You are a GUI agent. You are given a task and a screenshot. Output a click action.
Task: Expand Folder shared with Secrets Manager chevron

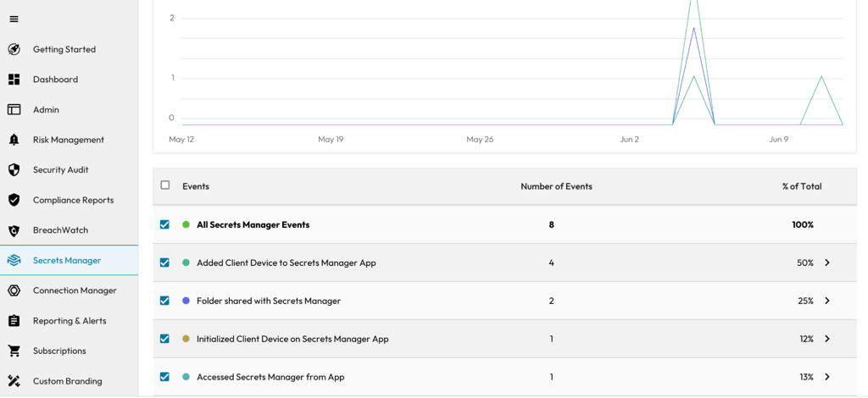point(827,301)
